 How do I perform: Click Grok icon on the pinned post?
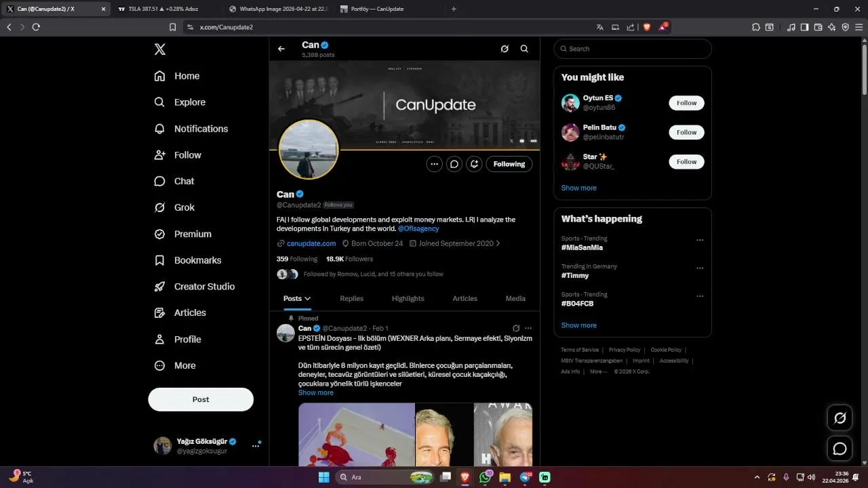[x=516, y=328]
